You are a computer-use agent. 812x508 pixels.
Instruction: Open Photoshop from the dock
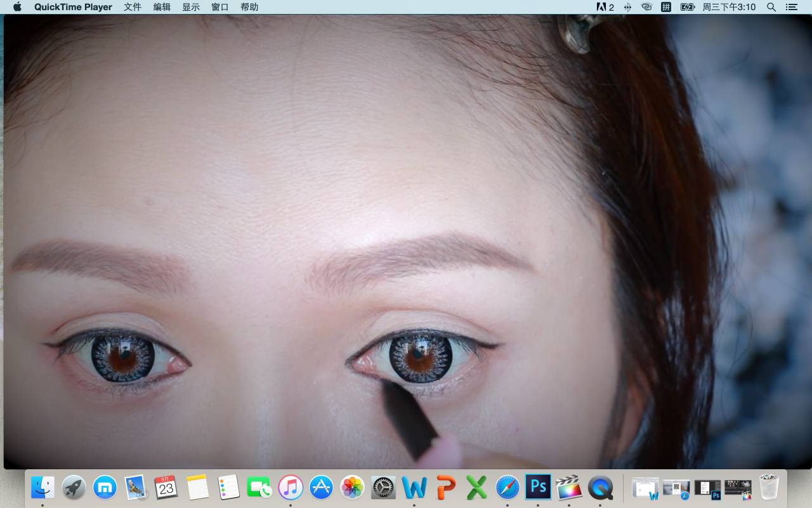(539, 488)
